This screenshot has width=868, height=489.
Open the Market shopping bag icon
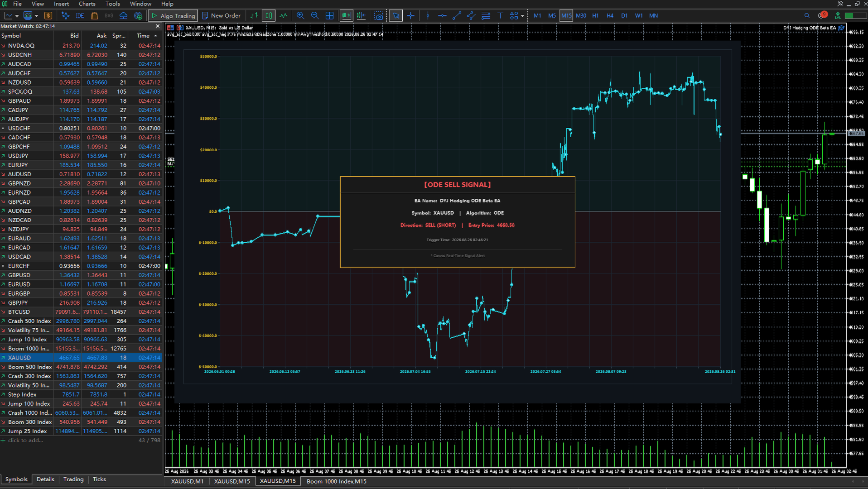click(x=94, y=15)
